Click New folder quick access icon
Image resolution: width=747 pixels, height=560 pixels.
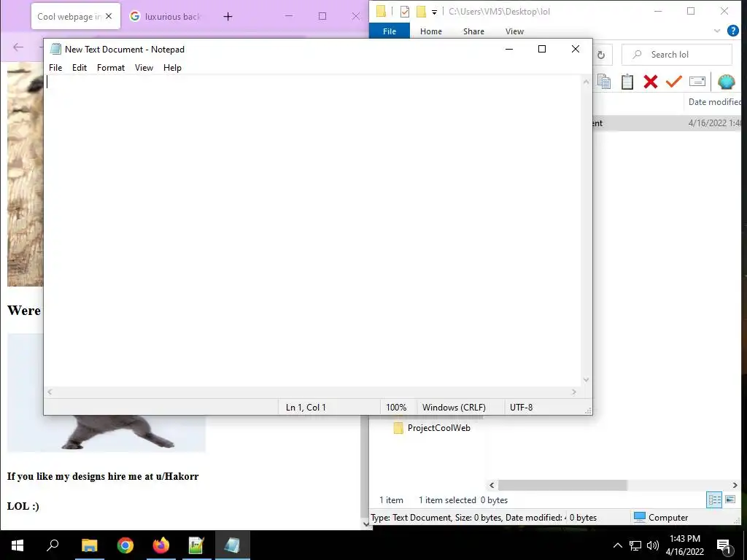421,11
